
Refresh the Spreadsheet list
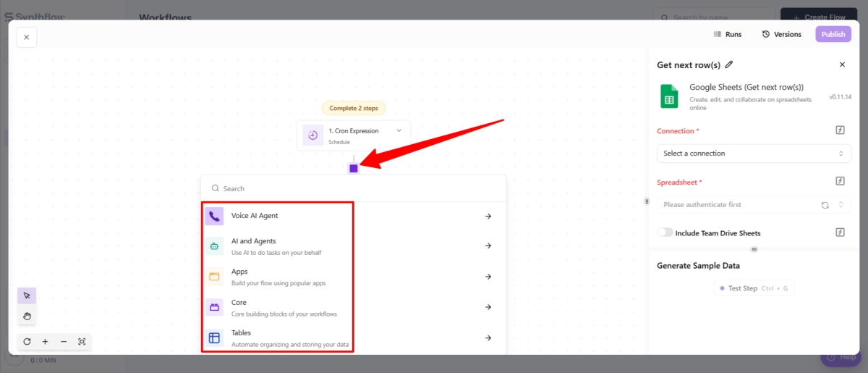point(825,205)
